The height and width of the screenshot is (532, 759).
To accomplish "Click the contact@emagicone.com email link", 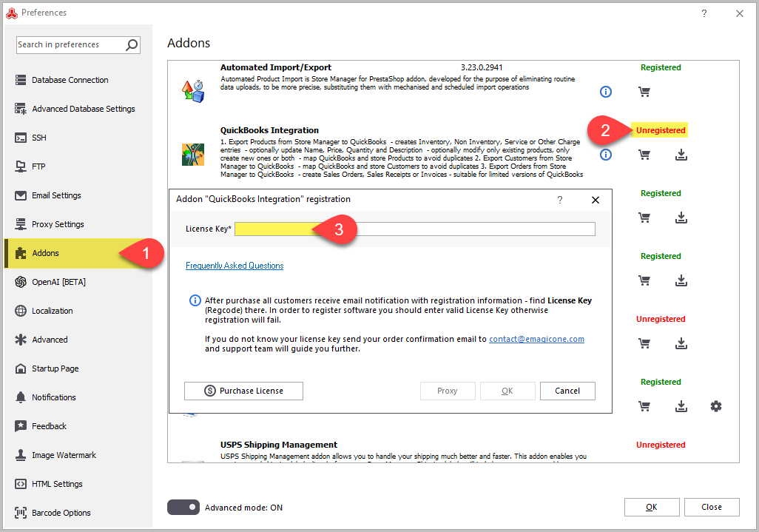I will [536, 340].
